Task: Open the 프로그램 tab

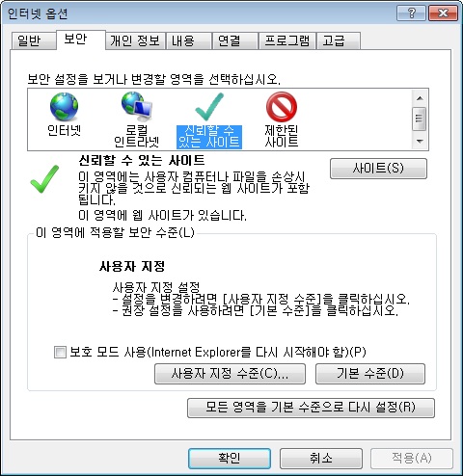Action: (x=287, y=40)
